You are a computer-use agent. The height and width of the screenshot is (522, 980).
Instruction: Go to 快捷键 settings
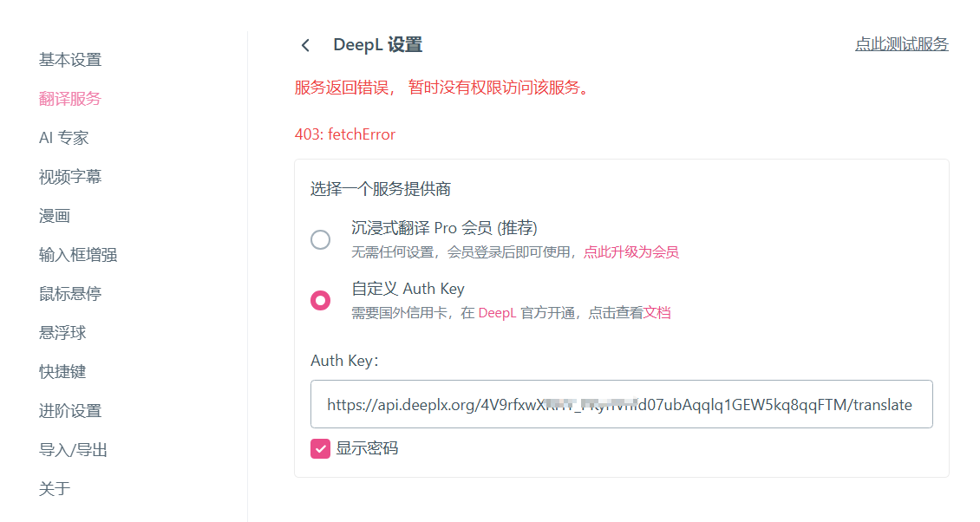click(x=62, y=371)
